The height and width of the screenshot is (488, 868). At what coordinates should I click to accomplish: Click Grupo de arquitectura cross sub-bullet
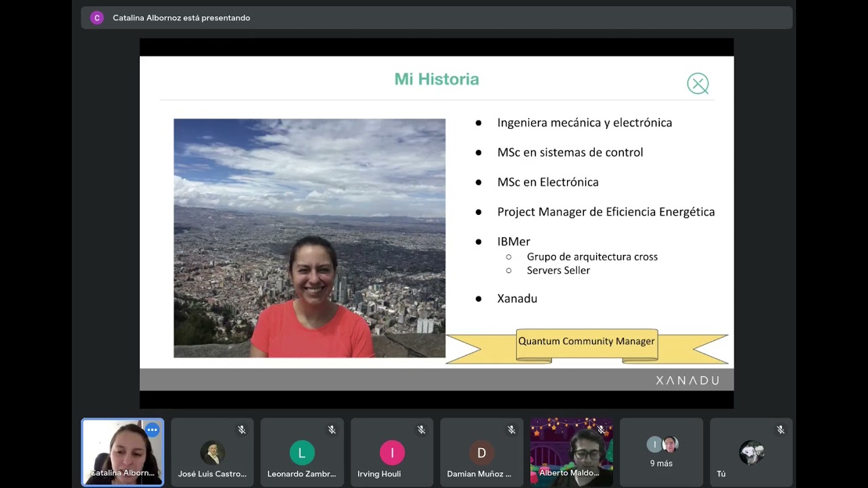pyautogui.click(x=592, y=257)
